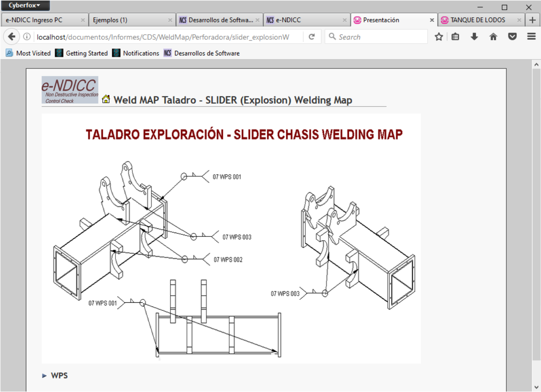The width and height of the screenshot is (541, 392).
Task: Click the scrollbar down arrow
Action: [536, 387]
